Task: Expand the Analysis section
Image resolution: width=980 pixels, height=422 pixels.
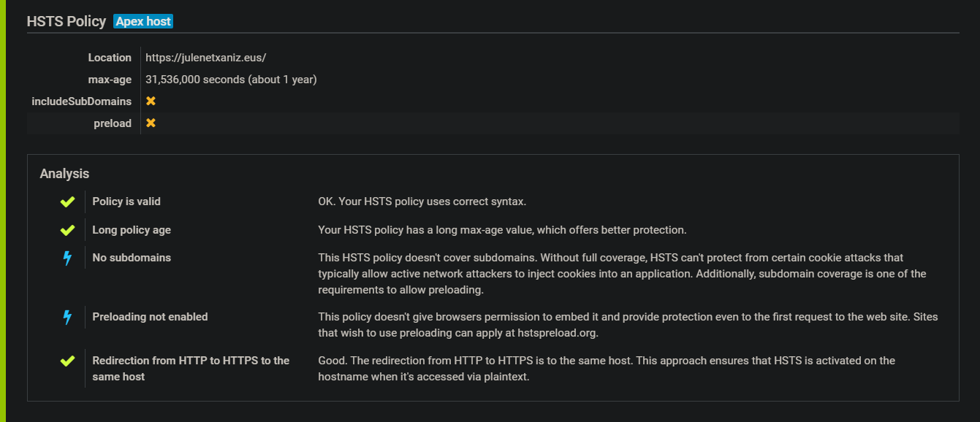Action: [x=64, y=174]
